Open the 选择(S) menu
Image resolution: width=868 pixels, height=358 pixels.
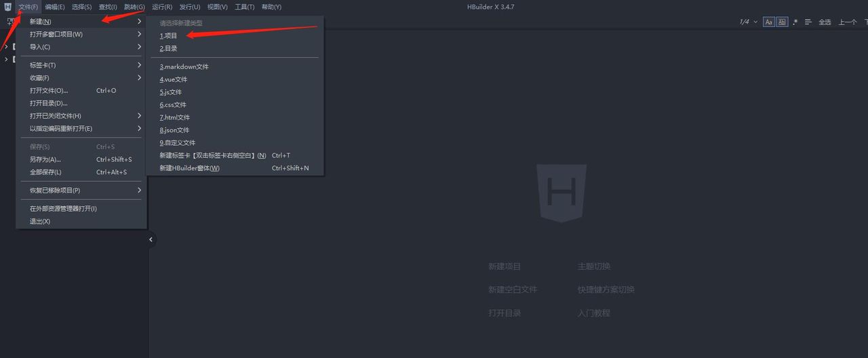tap(81, 7)
